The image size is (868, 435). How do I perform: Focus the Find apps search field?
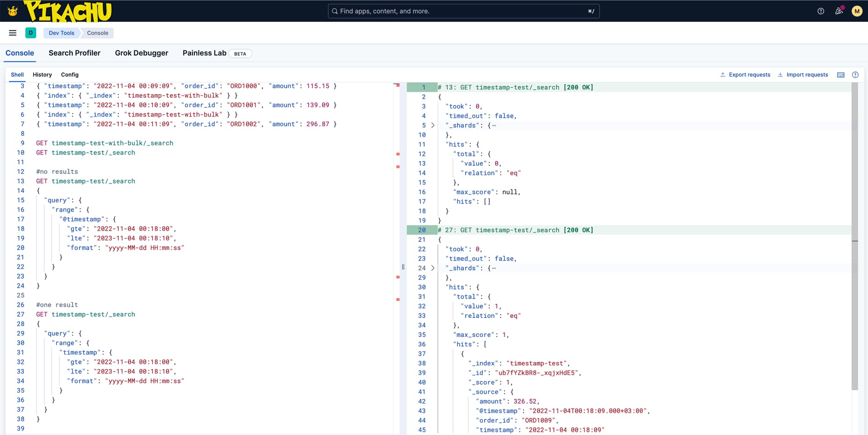(463, 11)
